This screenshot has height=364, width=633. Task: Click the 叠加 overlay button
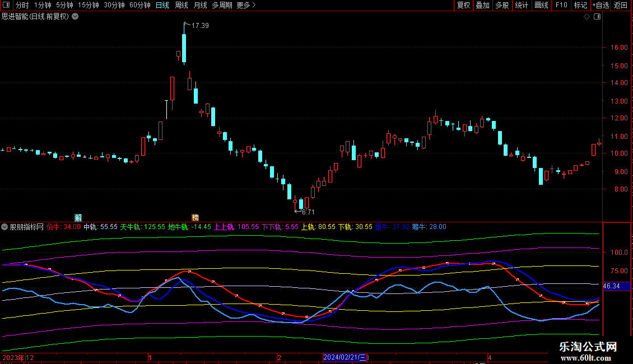point(482,5)
